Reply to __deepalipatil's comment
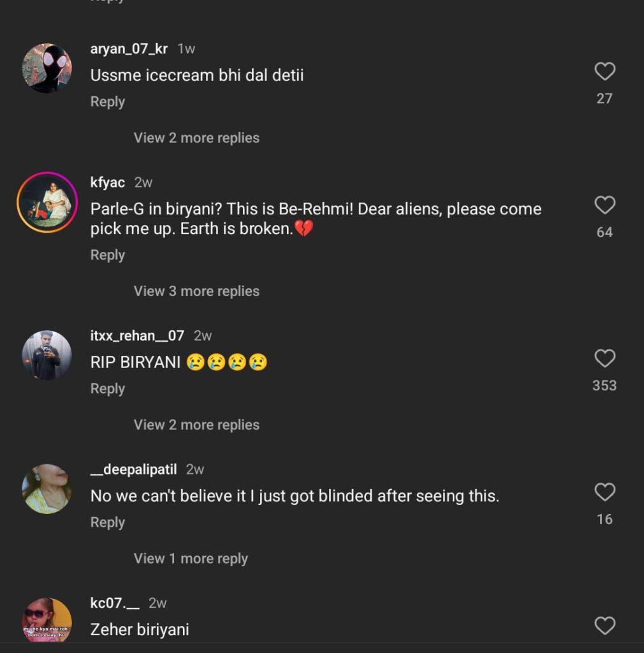Viewport: 644px width, 653px height. 107,522
